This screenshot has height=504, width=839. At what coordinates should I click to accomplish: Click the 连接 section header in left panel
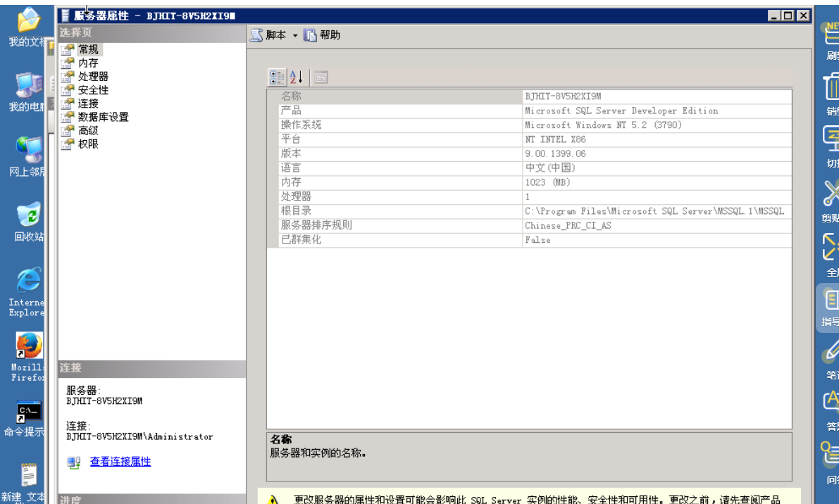[x=151, y=368]
